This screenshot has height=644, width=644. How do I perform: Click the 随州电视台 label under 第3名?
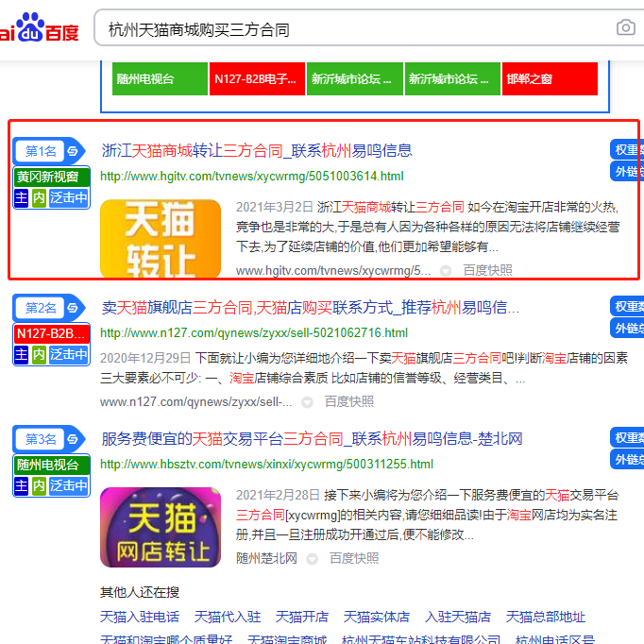(x=52, y=465)
